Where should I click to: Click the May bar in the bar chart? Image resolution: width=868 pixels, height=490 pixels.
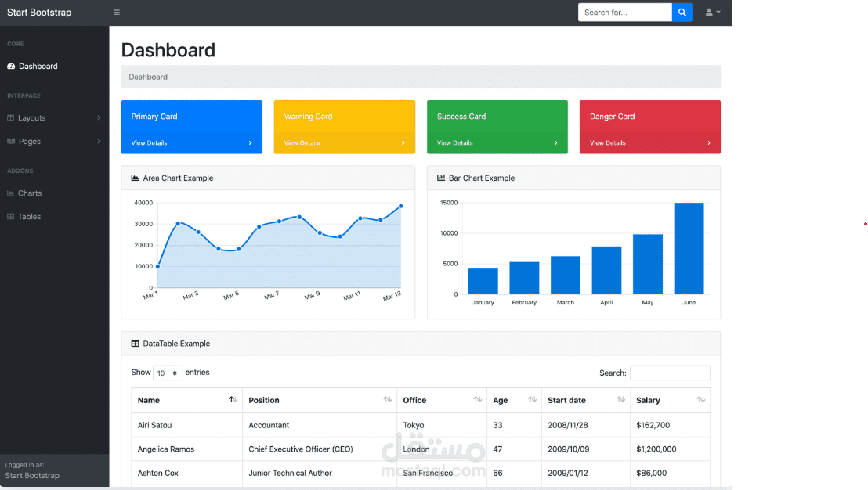pos(648,264)
